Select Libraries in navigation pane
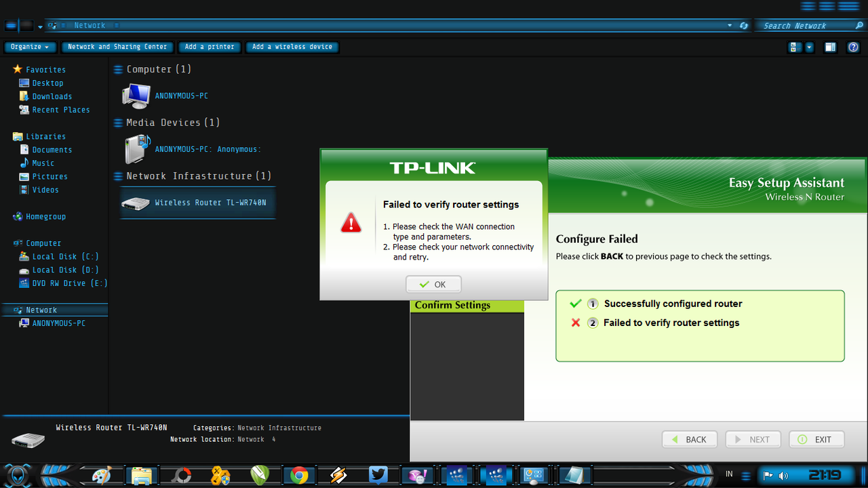 [39, 137]
